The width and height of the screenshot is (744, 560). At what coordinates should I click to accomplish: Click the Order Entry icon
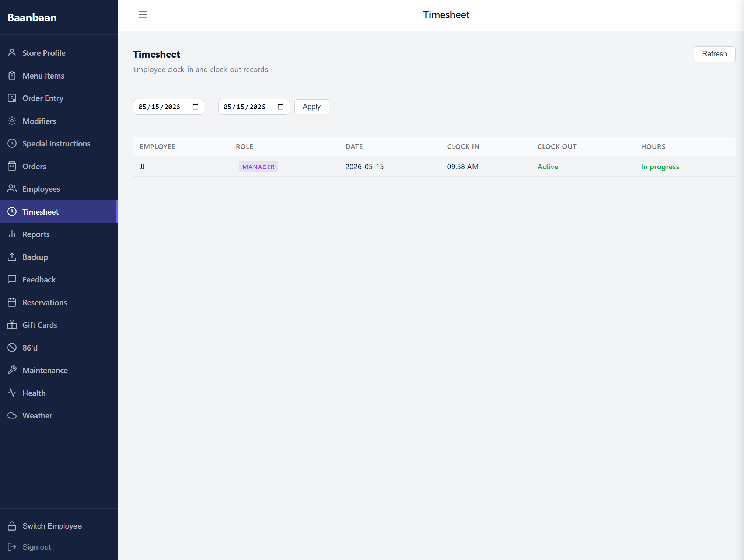12,98
